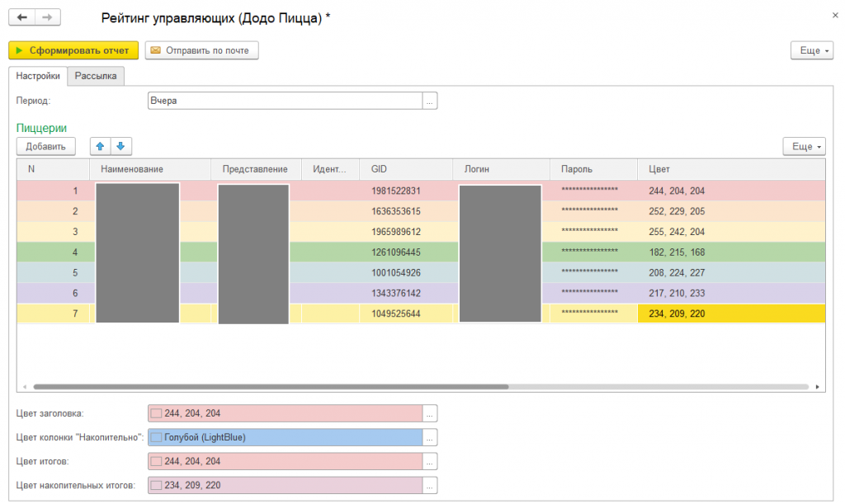The width and height of the screenshot is (845, 504).
Task: Click the back navigation arrow
Action: 21,17
